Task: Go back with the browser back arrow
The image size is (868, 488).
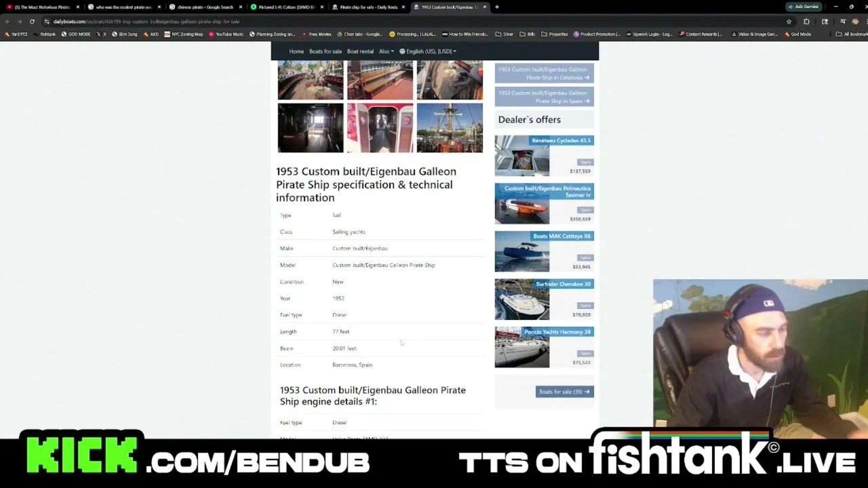Action: pyautogui.click(x=7, y=22)
